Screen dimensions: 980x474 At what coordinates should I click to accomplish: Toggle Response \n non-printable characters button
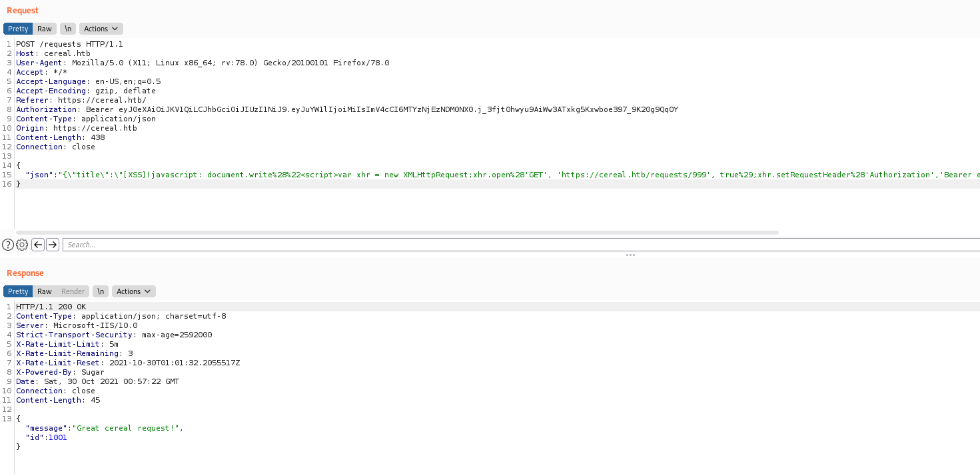pos(101,291)
